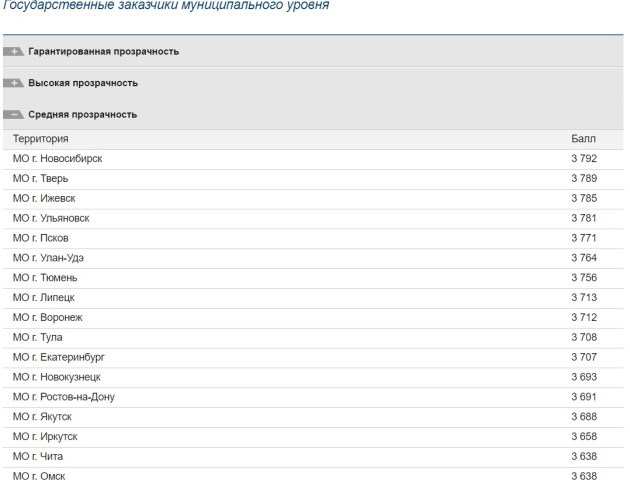Click the minus icon beside Средняя прозрачность
The width and height of the screenshot is (630, 480).
point(15,114)
